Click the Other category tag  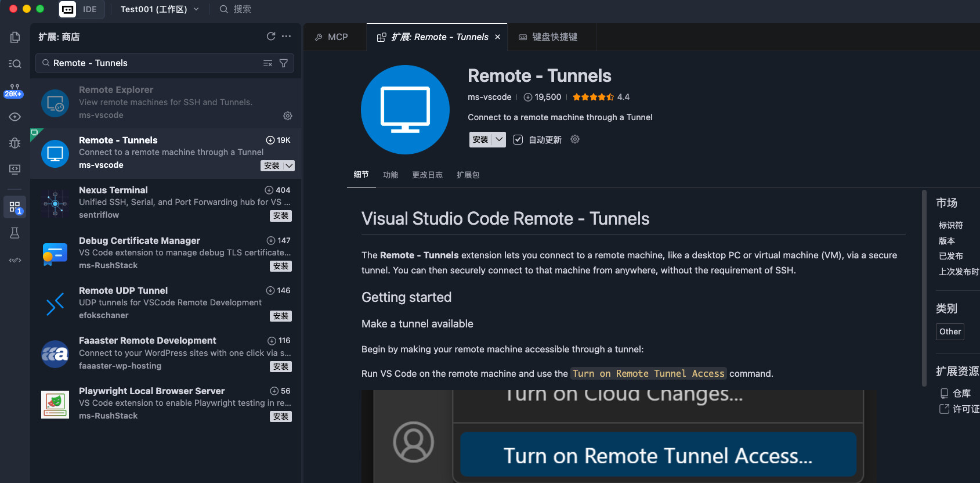pos(950,331)
